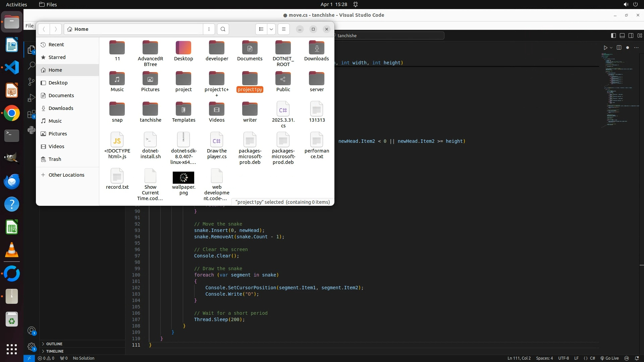Open VS Code Manage gear icon
This screenshot has height=362, width=644.
[32, 347]
